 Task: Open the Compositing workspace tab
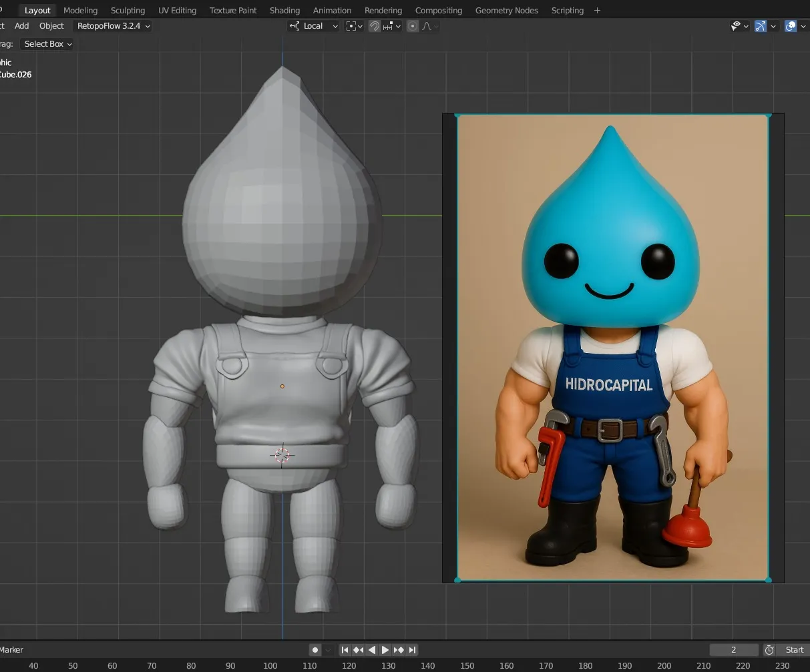438,10
